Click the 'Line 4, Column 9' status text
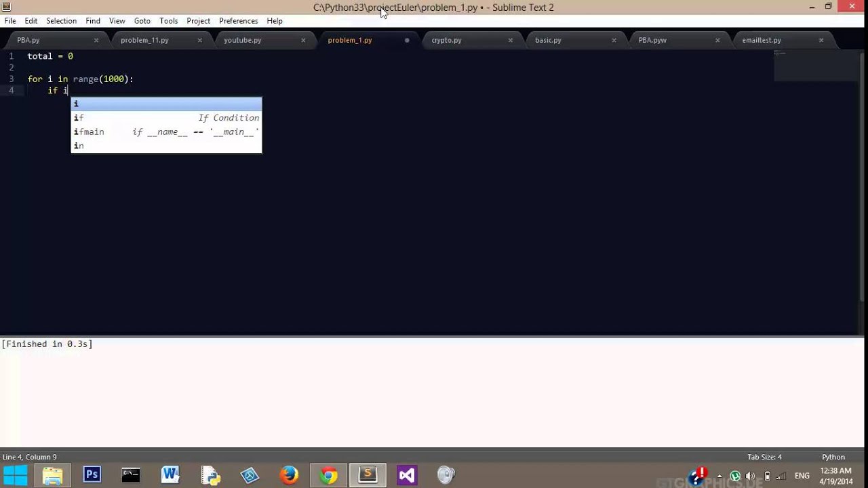 pyautogui.click(x=30, y=457)
